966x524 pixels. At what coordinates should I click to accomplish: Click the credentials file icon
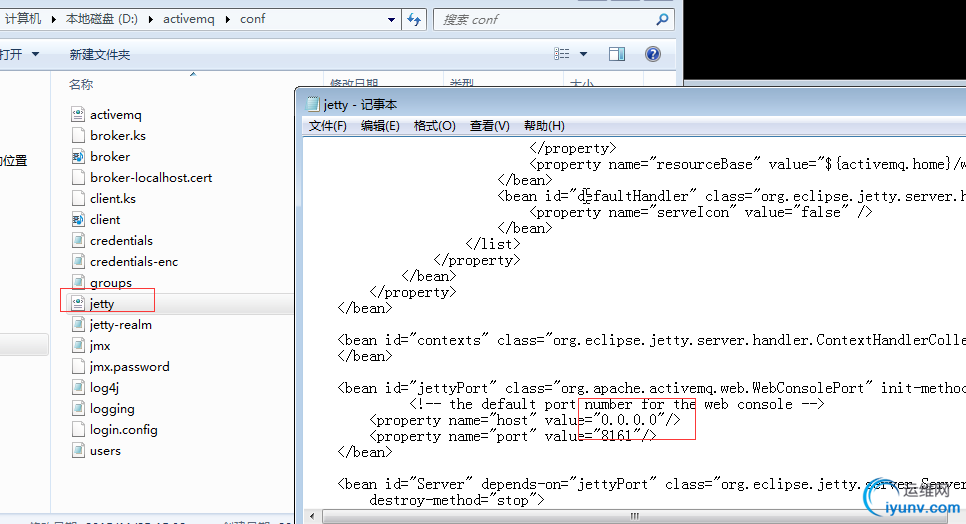(x=78, y=240)
